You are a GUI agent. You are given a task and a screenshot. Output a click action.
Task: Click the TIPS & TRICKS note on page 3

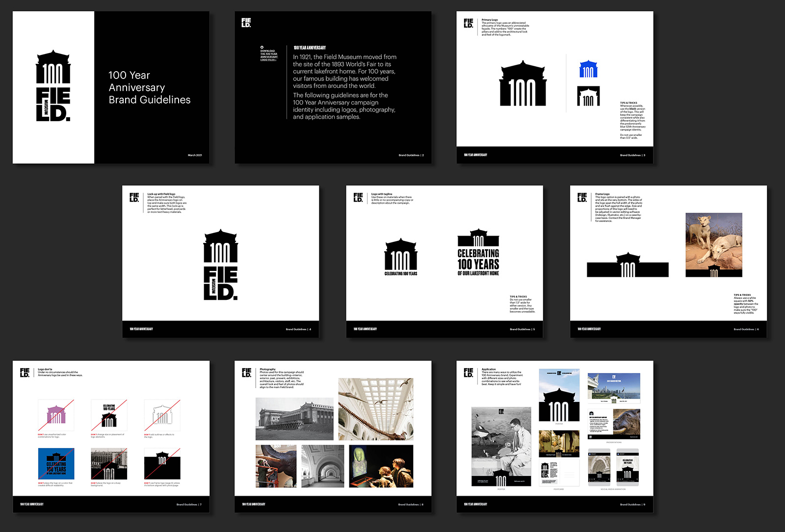coord(633,120)
